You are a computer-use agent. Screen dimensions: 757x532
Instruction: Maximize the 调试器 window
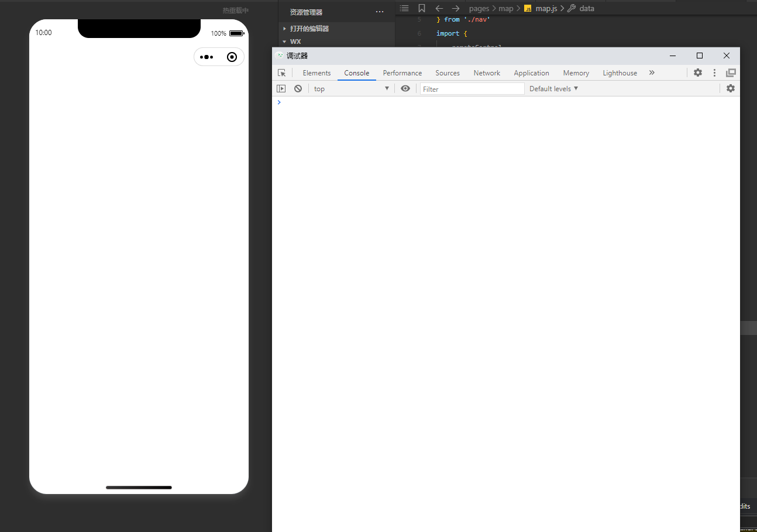point(700,56)
